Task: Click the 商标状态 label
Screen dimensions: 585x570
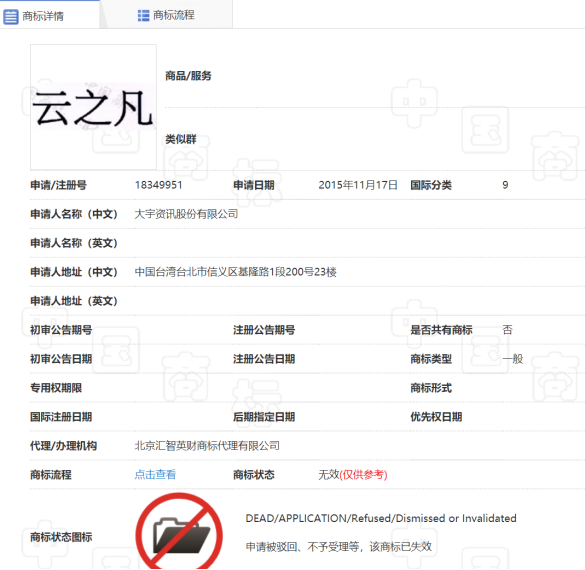Action: tap(254, 475)
